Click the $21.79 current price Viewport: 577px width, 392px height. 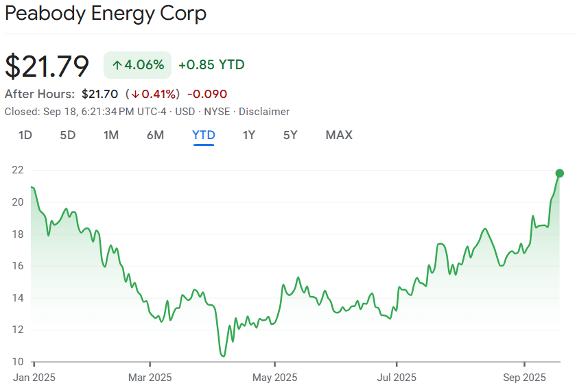point(47,66)
